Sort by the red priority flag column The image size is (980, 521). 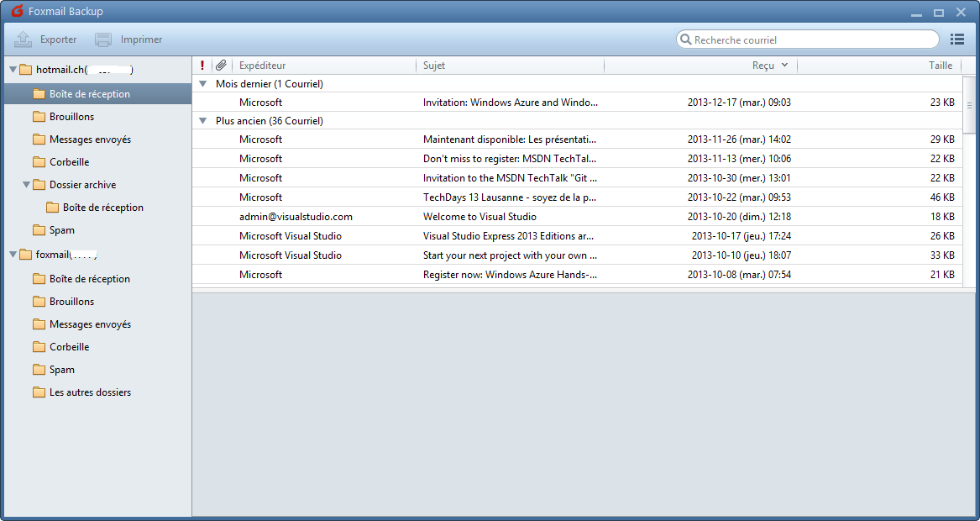[x=202, y=65]
